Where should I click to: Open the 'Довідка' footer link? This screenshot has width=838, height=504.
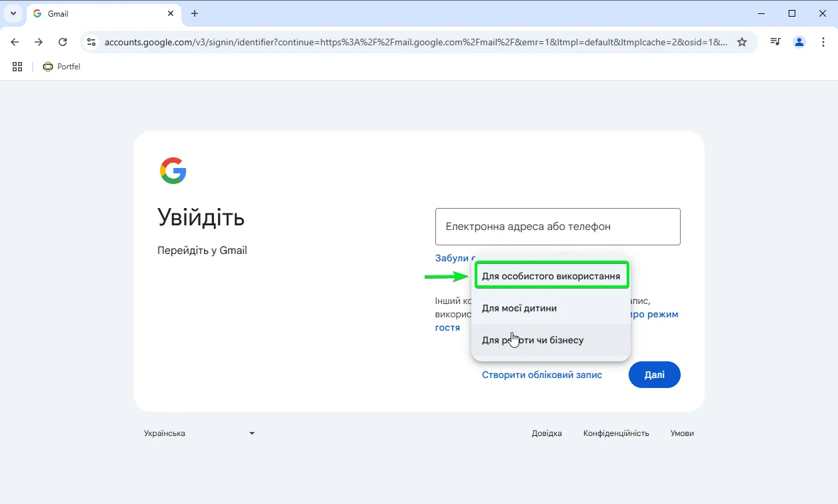547,433
